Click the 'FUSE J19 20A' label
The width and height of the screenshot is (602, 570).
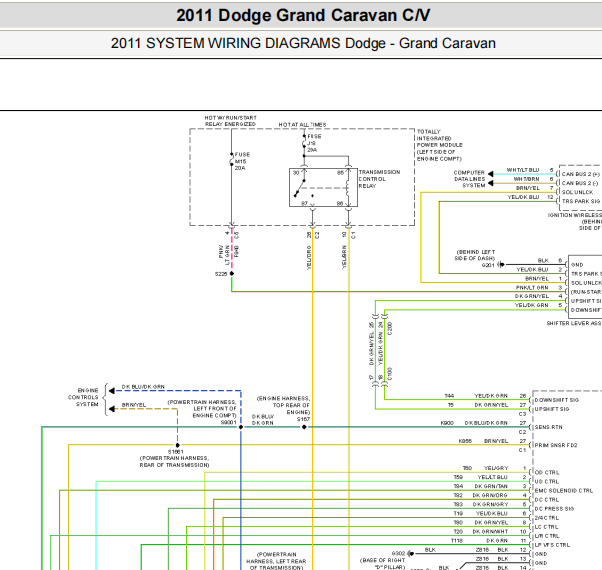click(x=314, y=143)
